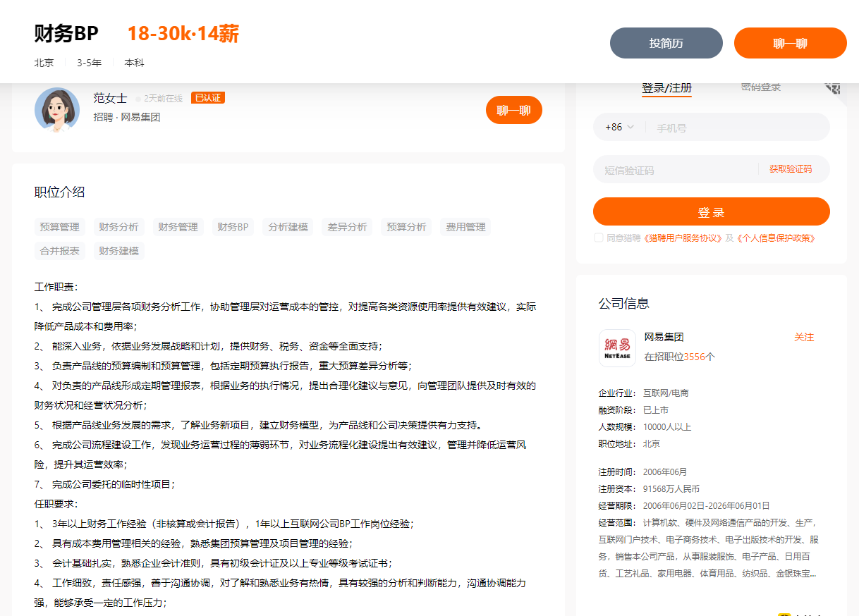Click 聊一聊 next to 范女士

point(513,110)
